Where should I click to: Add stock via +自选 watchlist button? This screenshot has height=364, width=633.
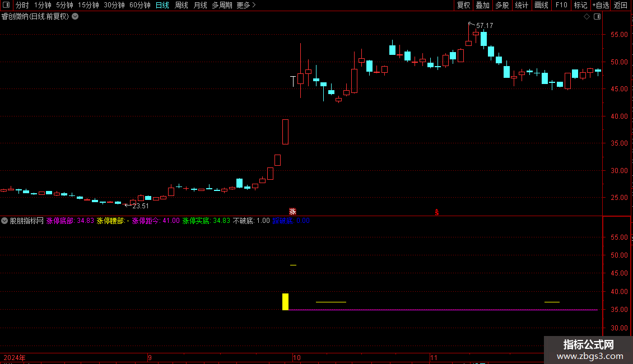pos(601,5)
